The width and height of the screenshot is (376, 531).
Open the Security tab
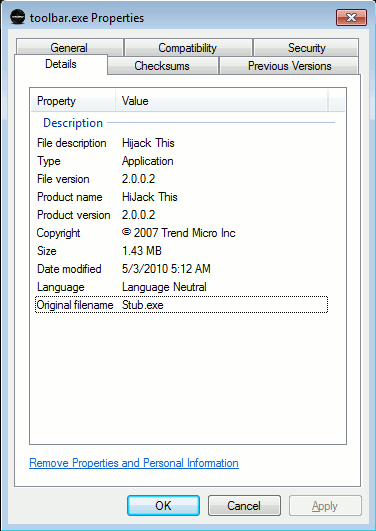click(x=306, y=47)
